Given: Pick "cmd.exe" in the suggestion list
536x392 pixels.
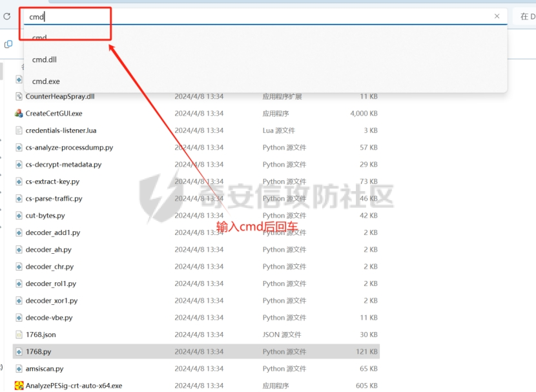Looking at the screenshot, I should pos(46,81).
